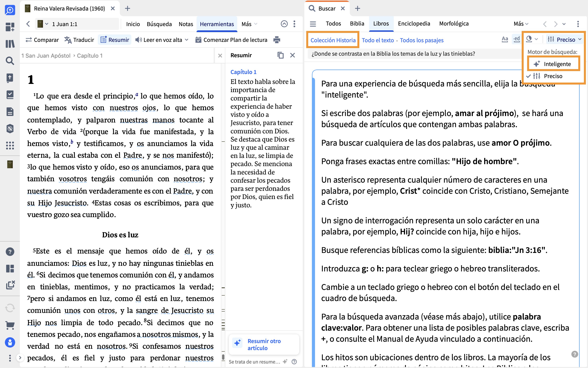Click the Comparar tool button
The image size is (588, 368).
pos(42,40)
